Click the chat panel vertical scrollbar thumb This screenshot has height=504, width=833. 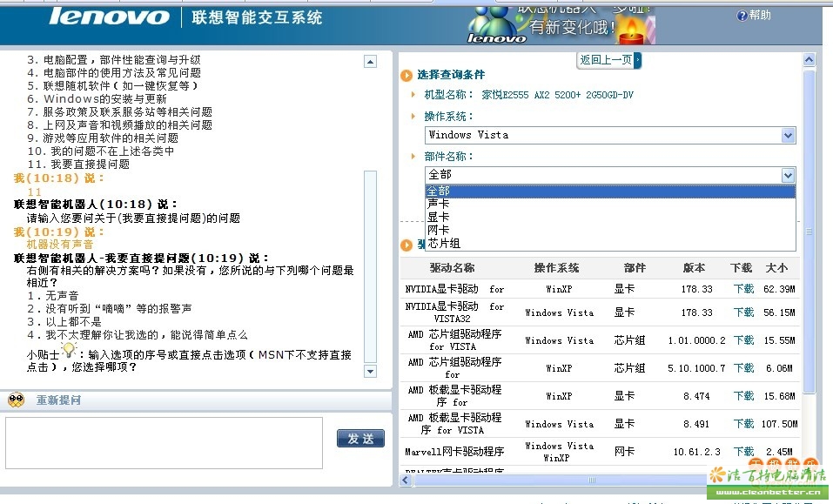[370, 266]
